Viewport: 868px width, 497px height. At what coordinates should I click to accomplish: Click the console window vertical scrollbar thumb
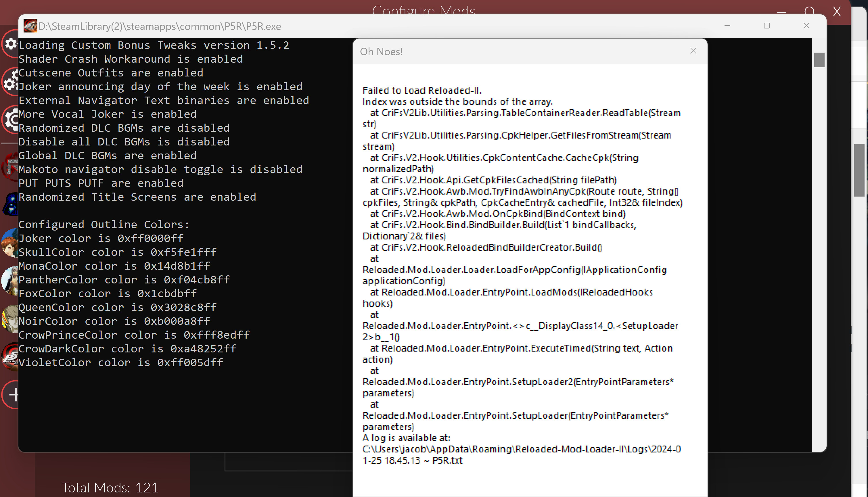click(x=819, y=60)
